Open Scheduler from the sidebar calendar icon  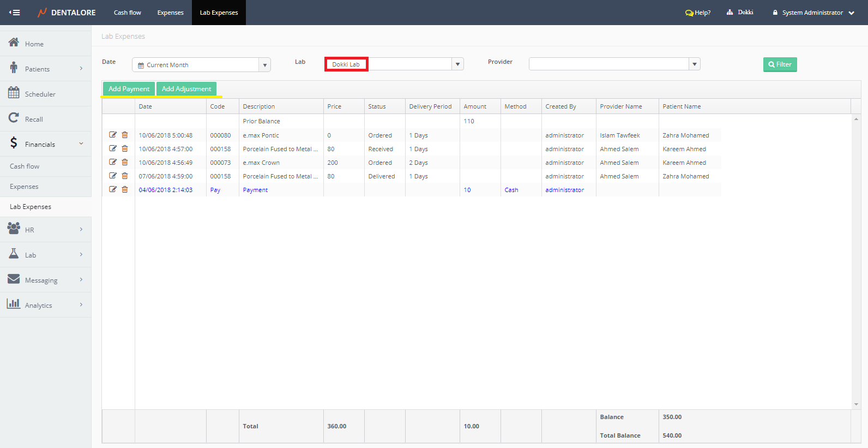coord(14,93)
